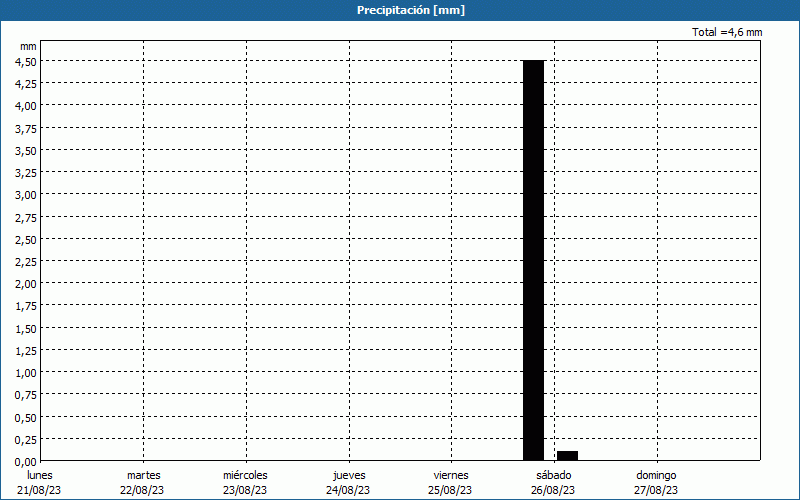Click the martes day label

(144, 475)
